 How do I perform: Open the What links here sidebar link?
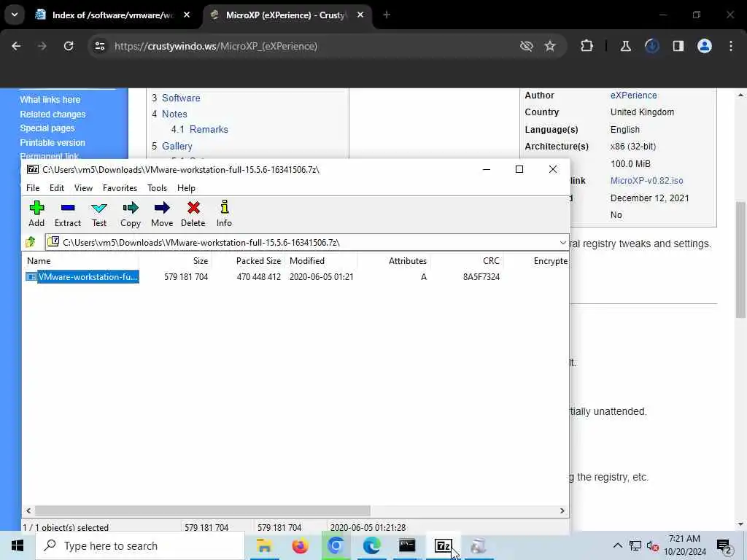50,99
